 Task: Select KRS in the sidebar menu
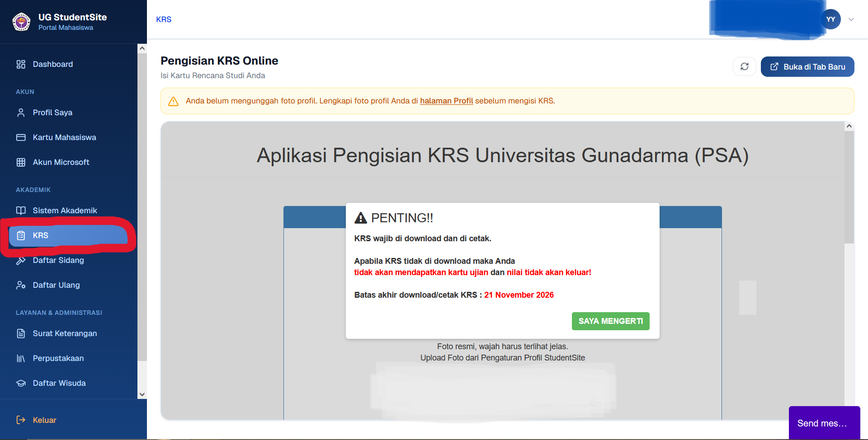[69, 235]
